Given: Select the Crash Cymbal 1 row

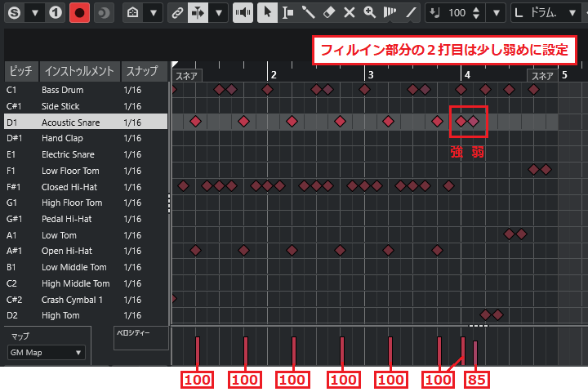Looking at the screenshot, I should pyautogui.click(x=86, y=300).
